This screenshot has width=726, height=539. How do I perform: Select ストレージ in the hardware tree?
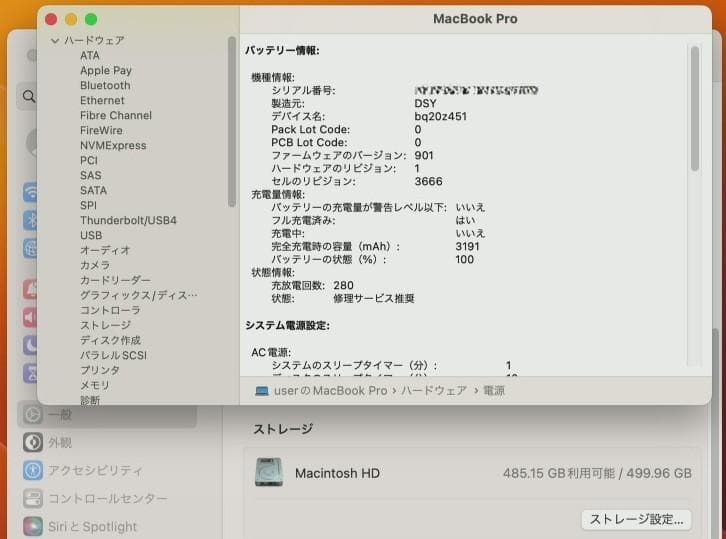tap(106, 325)
